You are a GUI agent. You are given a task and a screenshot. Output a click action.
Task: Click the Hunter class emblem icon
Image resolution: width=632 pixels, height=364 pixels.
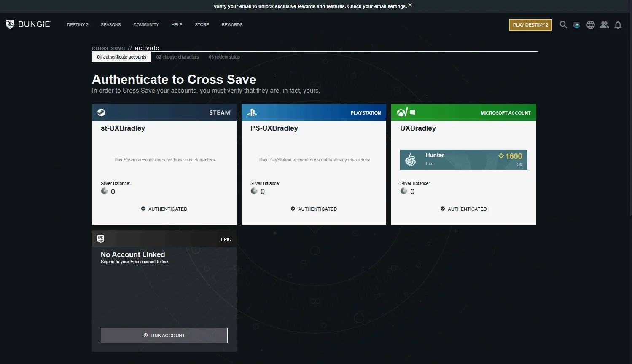[411, 160]
